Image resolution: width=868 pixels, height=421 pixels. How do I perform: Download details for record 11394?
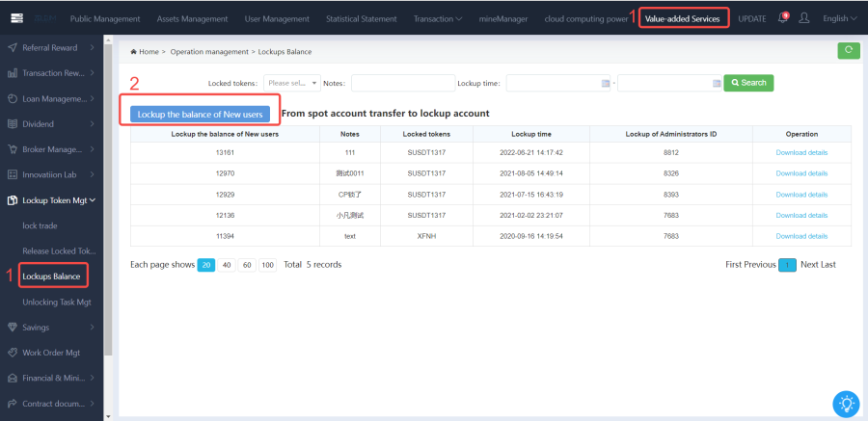(801, 236)
